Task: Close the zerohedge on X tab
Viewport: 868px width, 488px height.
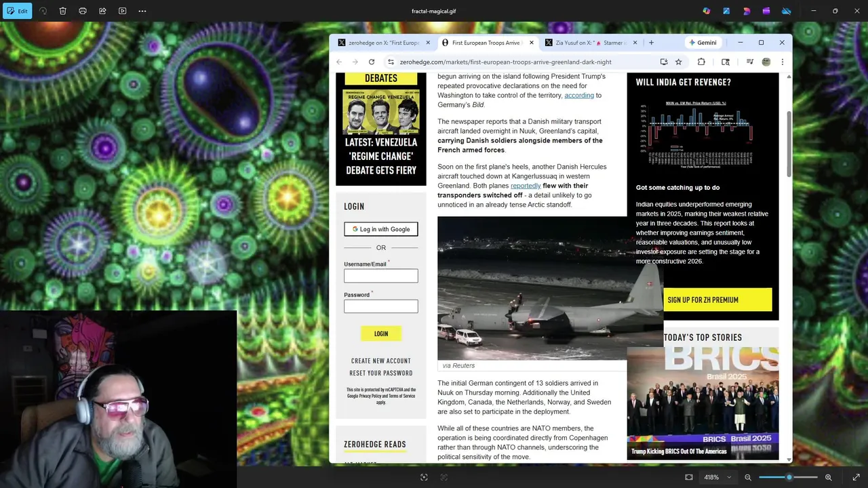Action: tap(428, 43)
